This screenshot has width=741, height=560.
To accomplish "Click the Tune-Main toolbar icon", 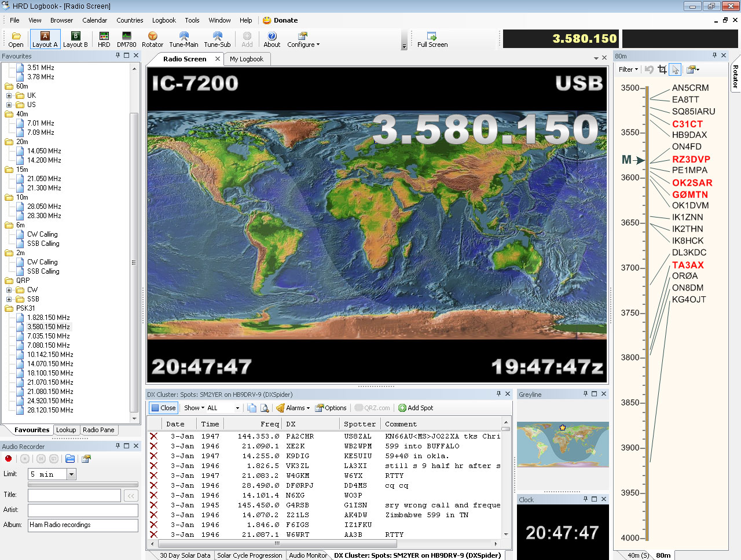I will tap(184, 39).
